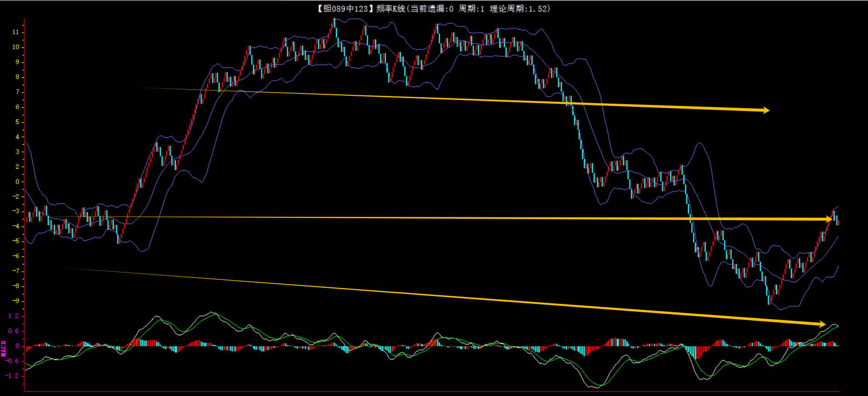Viewport: 868px width, 396px height.
Task: Click the highest candlestick at the chart top
Action: [335, 23]
